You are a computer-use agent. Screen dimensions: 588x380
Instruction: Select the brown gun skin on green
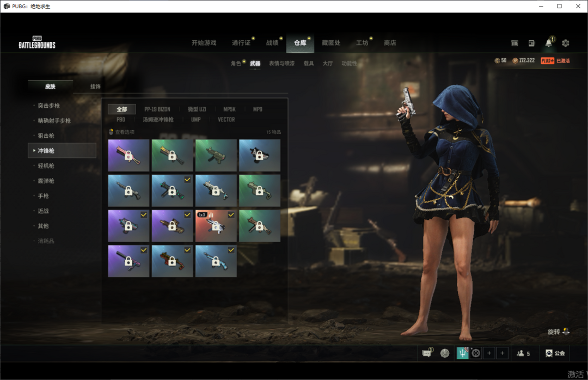260,225
